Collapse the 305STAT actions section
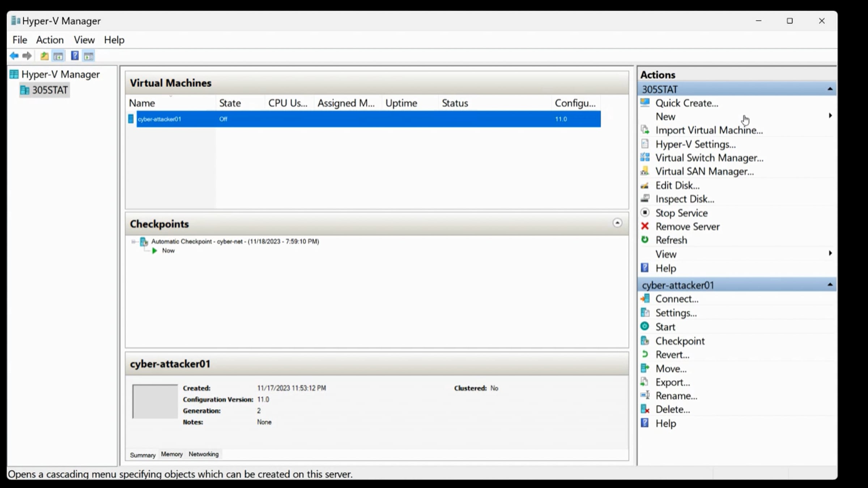 click(830, 89)
